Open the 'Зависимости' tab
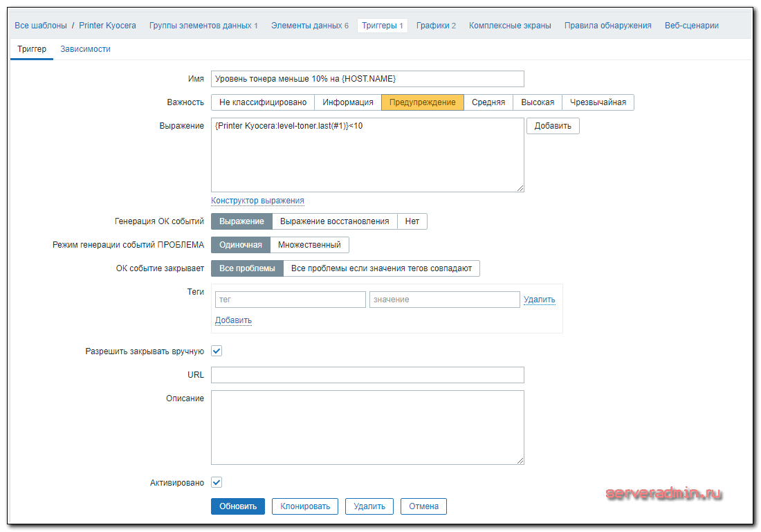The image size is (761, 532). pos(85,49)
